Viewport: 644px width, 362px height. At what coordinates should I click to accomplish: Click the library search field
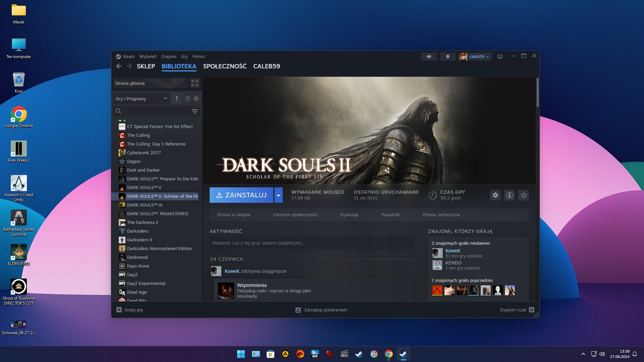coord(157,111)
